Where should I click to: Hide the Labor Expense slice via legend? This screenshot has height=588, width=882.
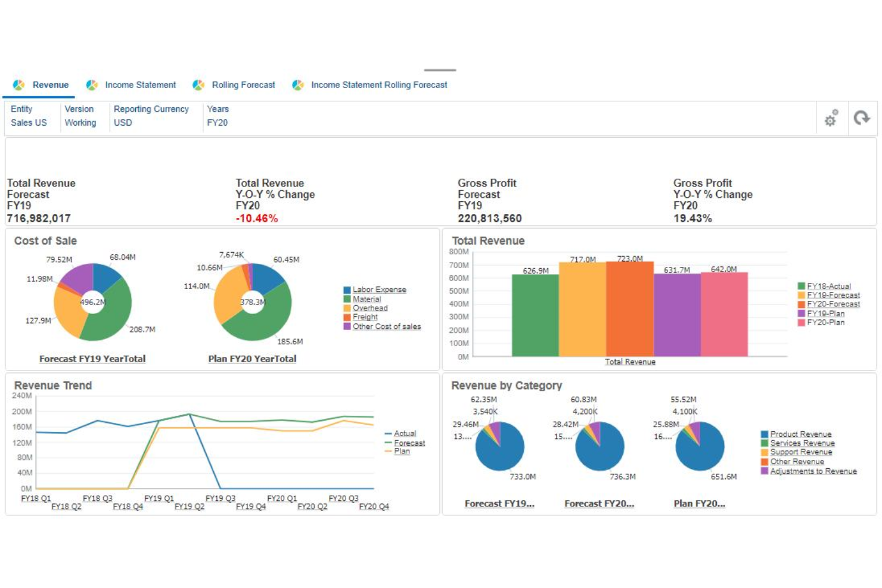[380, 289]
